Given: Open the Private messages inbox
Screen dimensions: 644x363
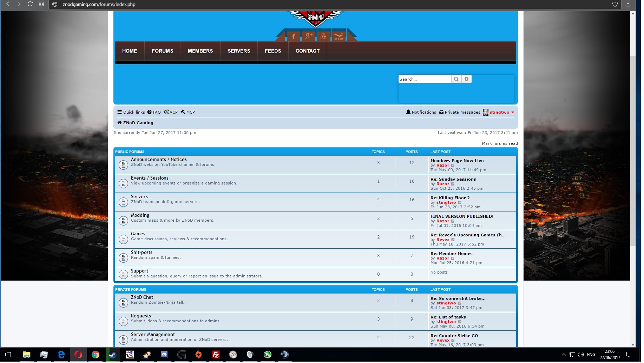Looking at the screenshot, I should tap(460, 113).
